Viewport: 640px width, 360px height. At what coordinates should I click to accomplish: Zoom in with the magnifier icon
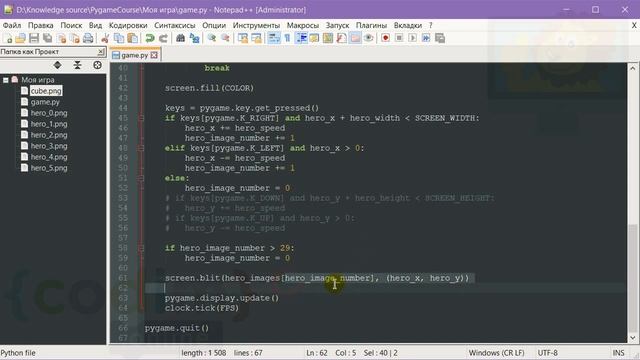click(x=212, y=38)
